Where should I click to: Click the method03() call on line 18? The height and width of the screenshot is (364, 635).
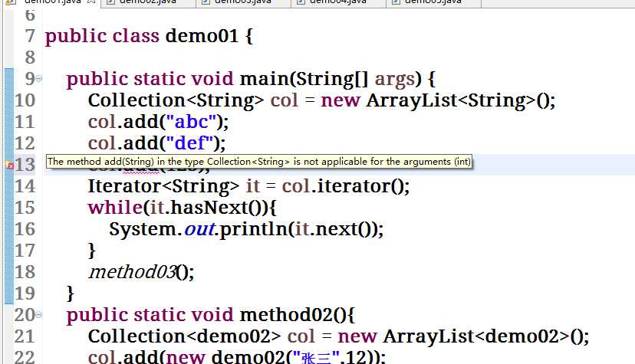(x=140, y=272)
